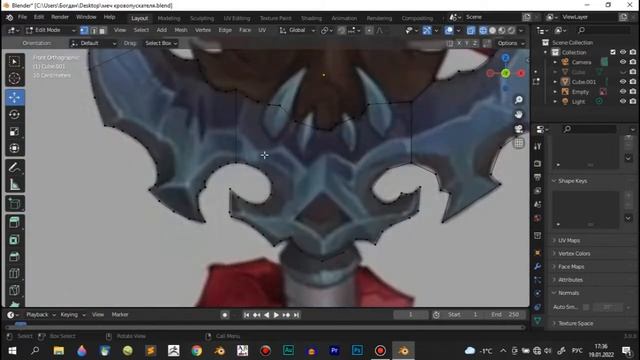Toggle viewport overlays

tap(449, 30)
